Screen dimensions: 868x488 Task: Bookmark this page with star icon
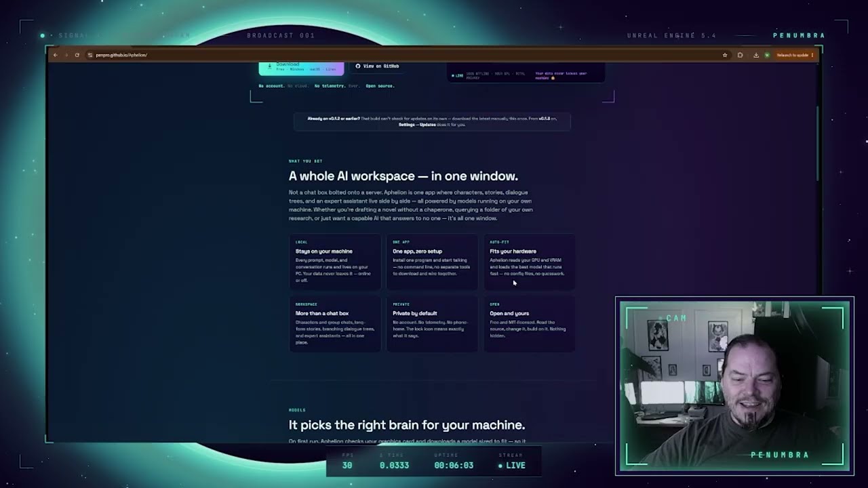pos(725,55)
